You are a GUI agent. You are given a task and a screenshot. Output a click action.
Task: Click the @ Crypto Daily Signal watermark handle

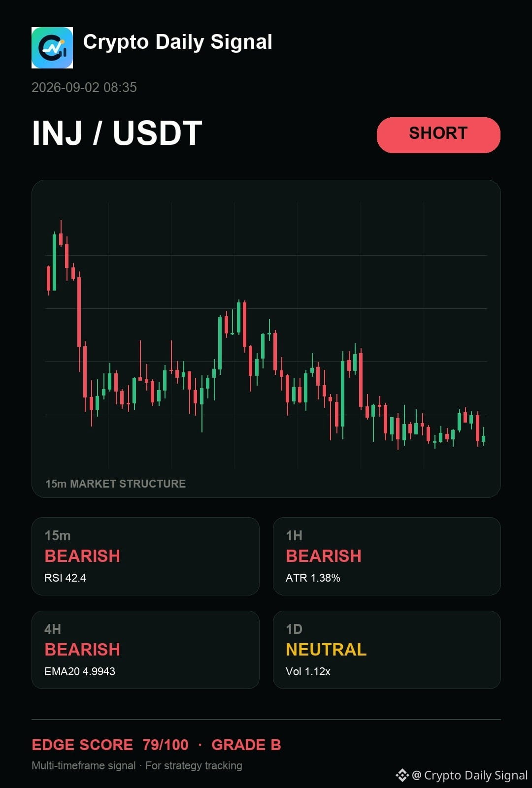470,775
